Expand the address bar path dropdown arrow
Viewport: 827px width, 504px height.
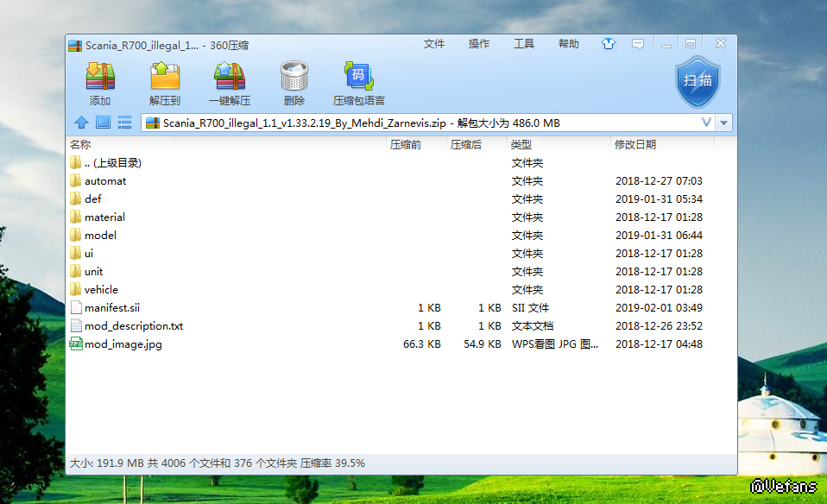click(x=723, y=123)
